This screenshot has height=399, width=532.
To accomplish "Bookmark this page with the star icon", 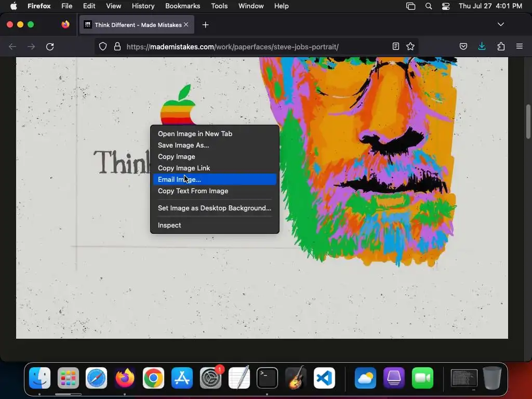I will tap(410, 46).
